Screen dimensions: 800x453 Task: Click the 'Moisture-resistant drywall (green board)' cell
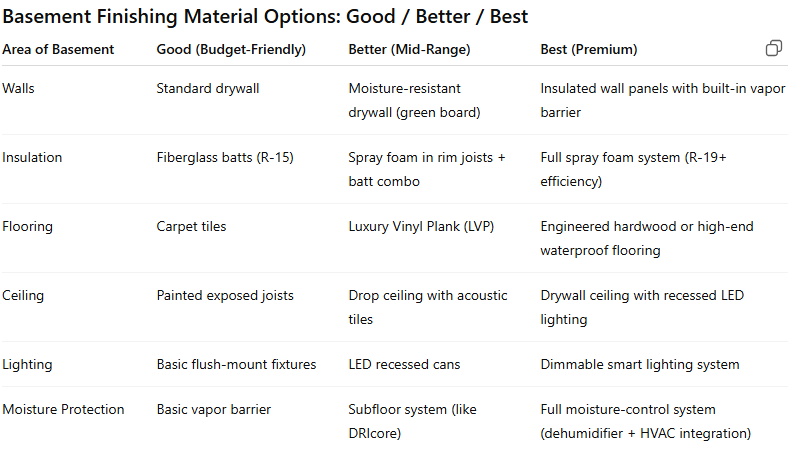coord(414,100)
